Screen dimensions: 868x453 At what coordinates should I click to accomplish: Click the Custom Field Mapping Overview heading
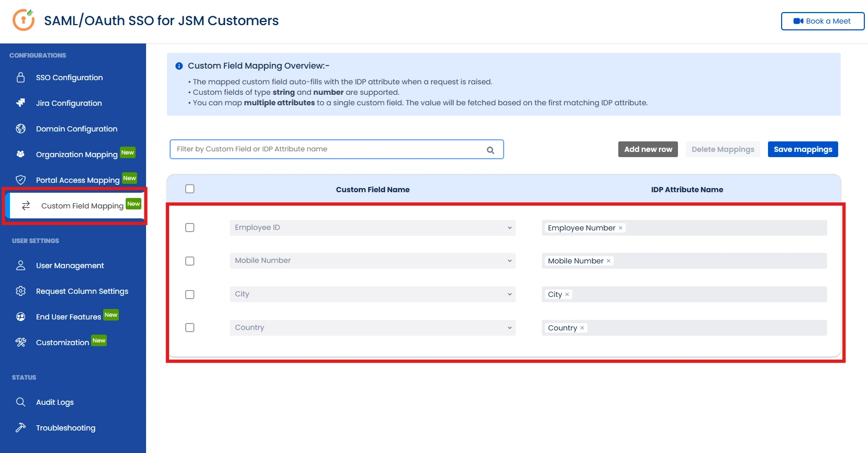pyautogui.click(x=259, y=66)
